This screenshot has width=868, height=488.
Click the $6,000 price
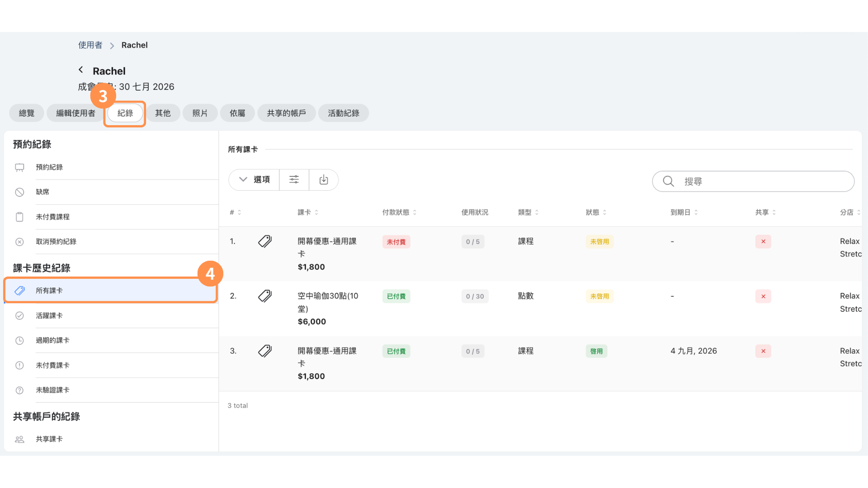point(311,322)
